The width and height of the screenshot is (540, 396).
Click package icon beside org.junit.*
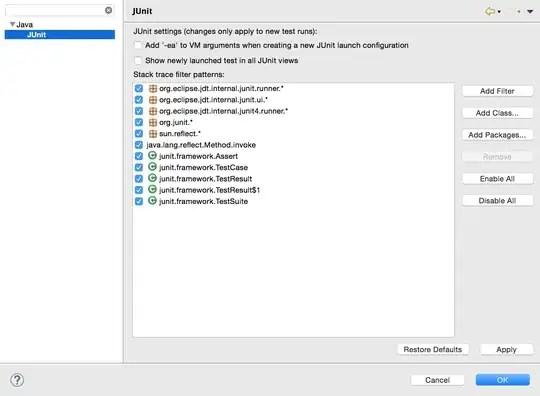(153, 122)
